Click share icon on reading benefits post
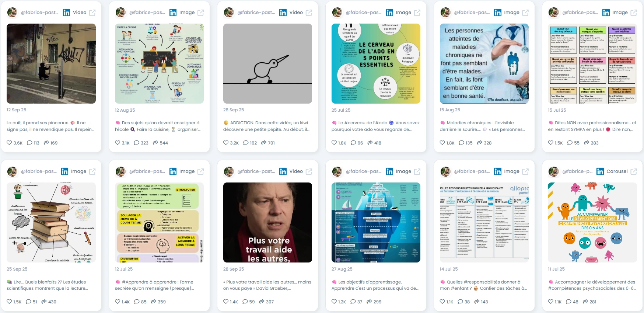 pyautogui.click(x=44, y=302)
